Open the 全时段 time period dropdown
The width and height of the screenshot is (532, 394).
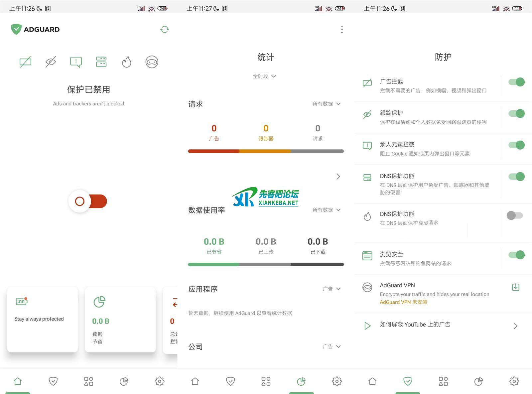pos(265,76)
